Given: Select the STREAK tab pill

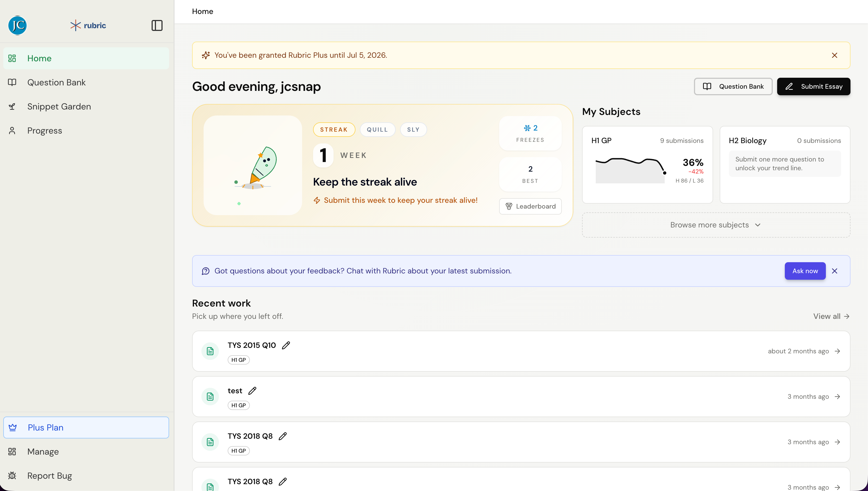Looking at the screenshot, I should point(334,129).
